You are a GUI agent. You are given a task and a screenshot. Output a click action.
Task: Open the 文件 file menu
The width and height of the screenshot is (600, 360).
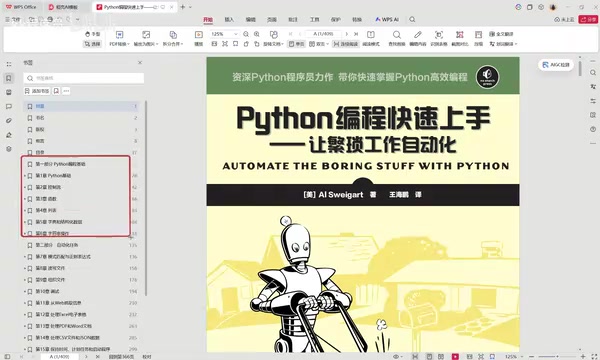13,19
